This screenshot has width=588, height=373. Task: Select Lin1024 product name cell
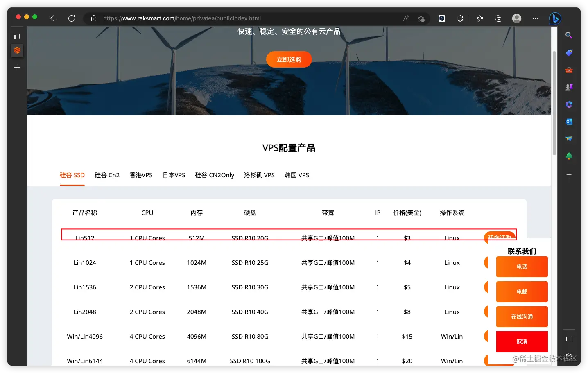pos(85,263)
